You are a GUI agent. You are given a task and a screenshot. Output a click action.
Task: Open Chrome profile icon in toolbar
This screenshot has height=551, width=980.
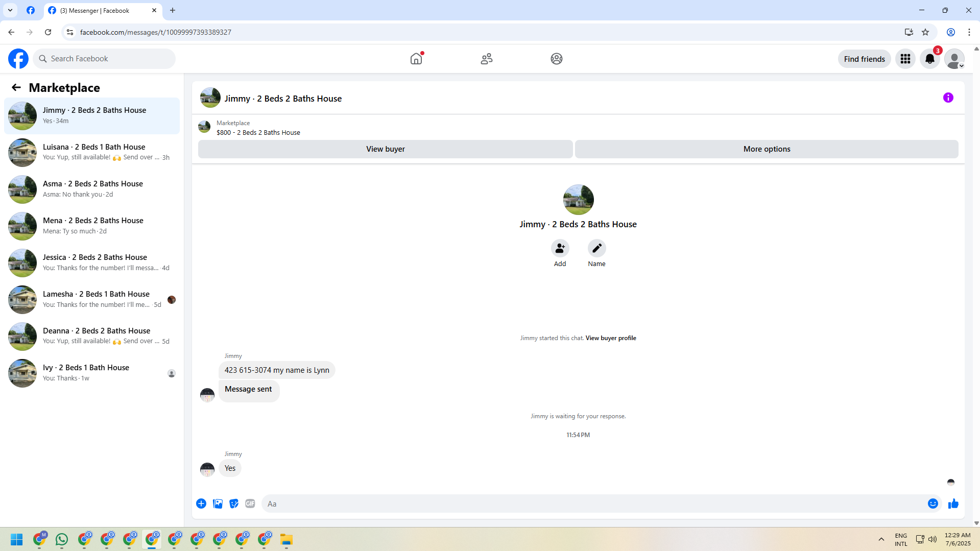(951, 32)
